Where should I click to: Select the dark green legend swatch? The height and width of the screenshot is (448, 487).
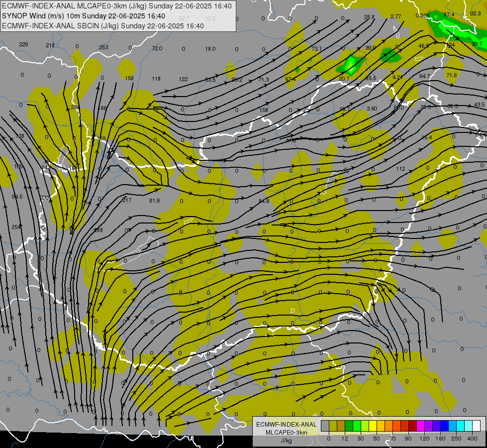(x=349, y=426)
